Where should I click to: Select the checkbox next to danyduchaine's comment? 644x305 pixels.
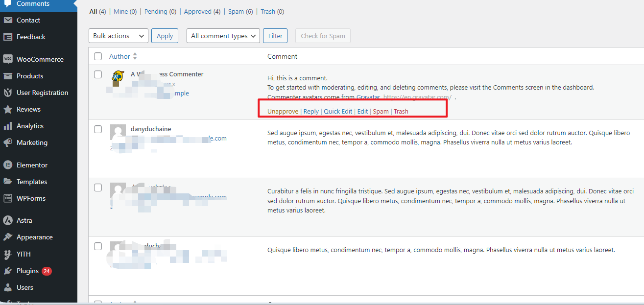pos(98,129)
